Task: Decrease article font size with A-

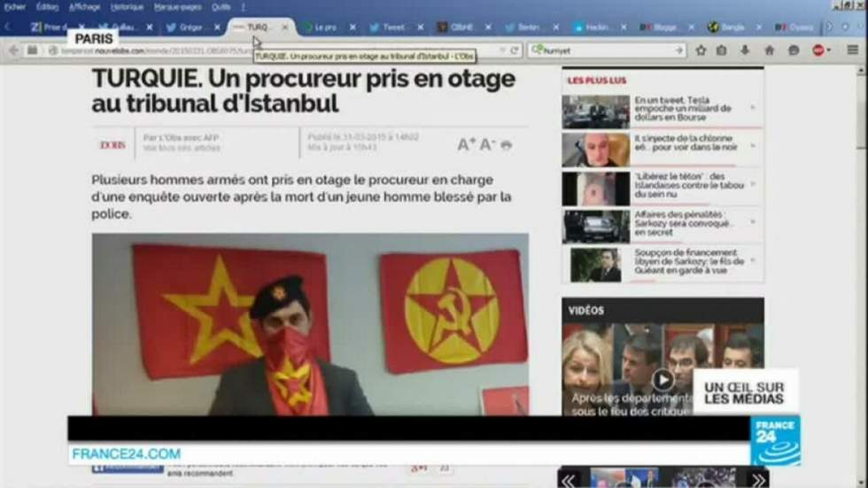Action: tap(488, 144)
